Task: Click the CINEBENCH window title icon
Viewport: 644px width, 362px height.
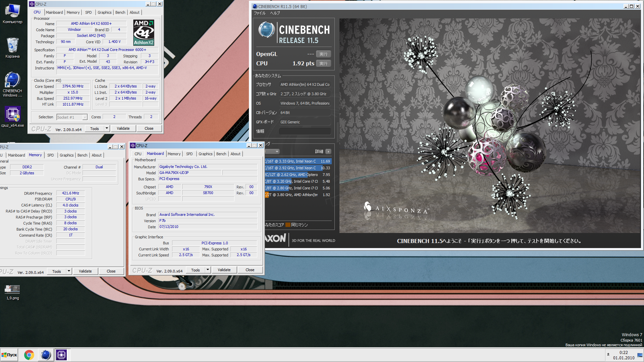Action: tap(255, 6)
